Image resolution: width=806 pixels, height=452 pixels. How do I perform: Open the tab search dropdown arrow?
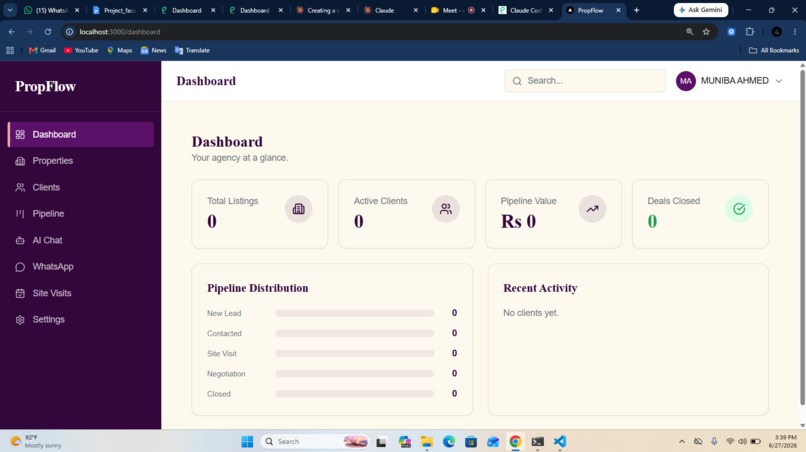coord(10,10)
